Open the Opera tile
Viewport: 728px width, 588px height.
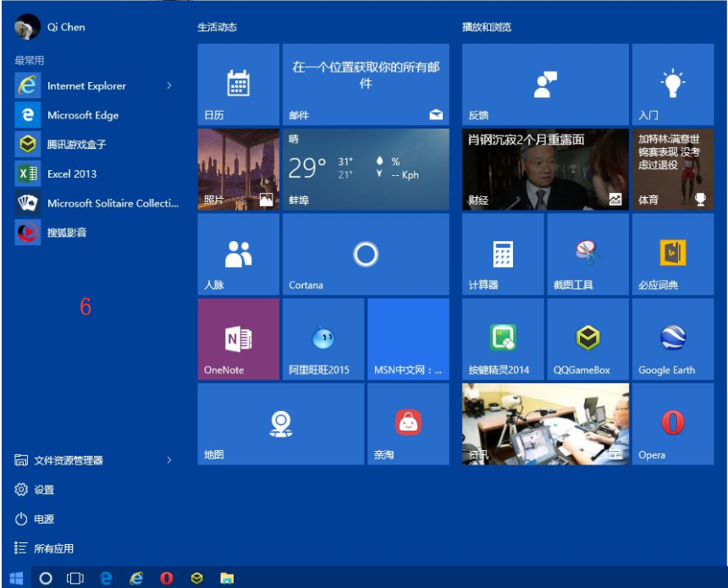(x=672, y=424)
